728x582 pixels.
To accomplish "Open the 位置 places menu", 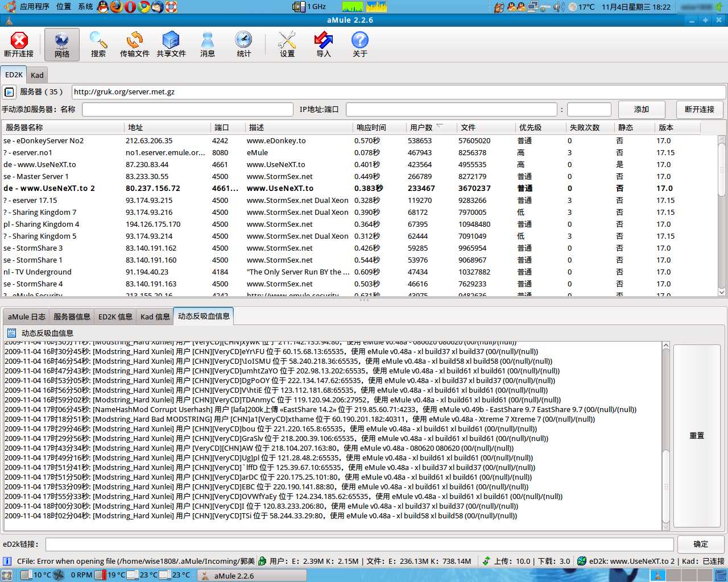I will [x=64, y=7].
